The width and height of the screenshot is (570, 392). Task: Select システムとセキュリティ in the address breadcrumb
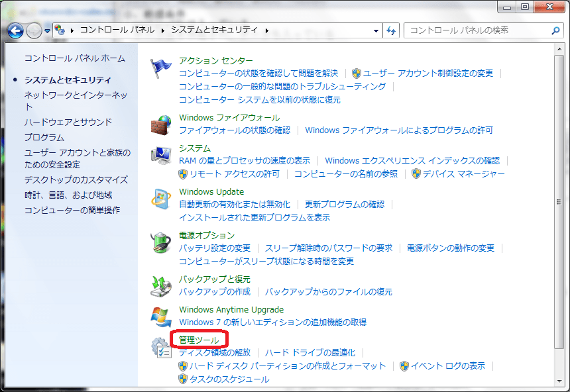pyautogui.click(x=215, y=30)
